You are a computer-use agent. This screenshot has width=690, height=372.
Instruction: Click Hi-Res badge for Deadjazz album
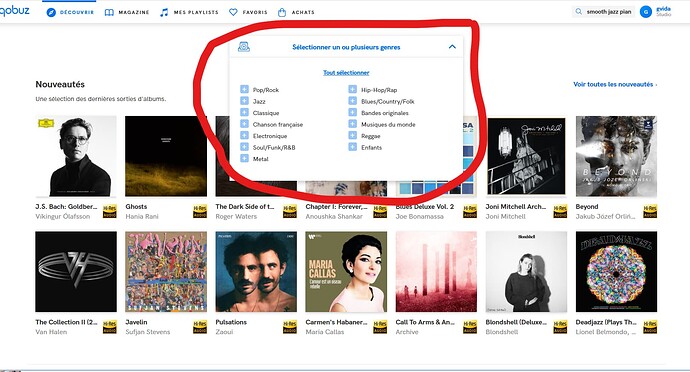tap(650, 327)
